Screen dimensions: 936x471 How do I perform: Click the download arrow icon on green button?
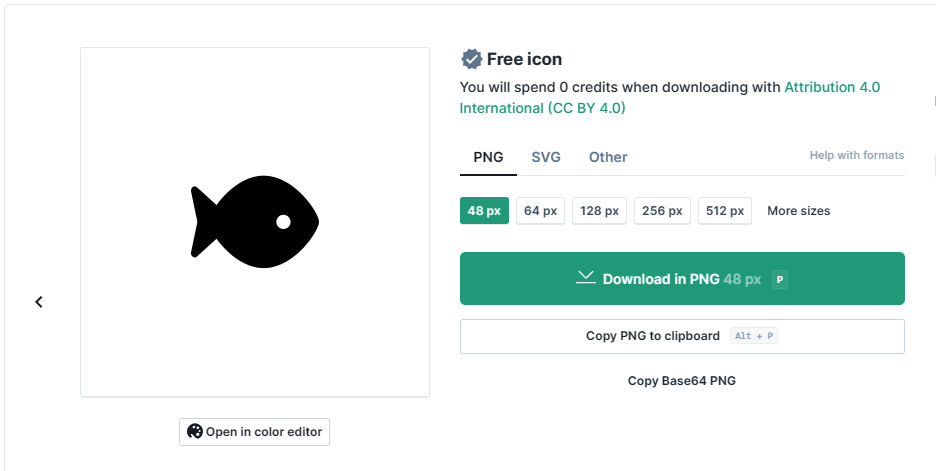click(586, 277)
